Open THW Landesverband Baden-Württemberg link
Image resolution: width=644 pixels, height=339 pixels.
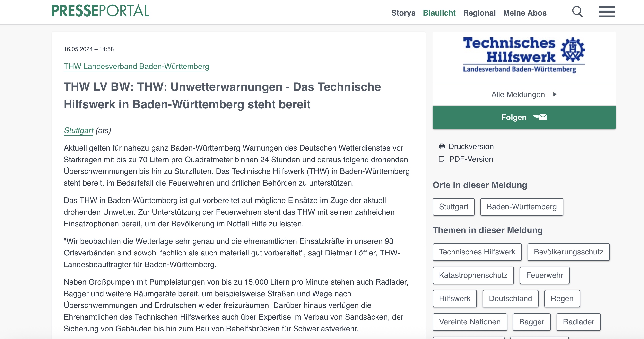(136, 67)
